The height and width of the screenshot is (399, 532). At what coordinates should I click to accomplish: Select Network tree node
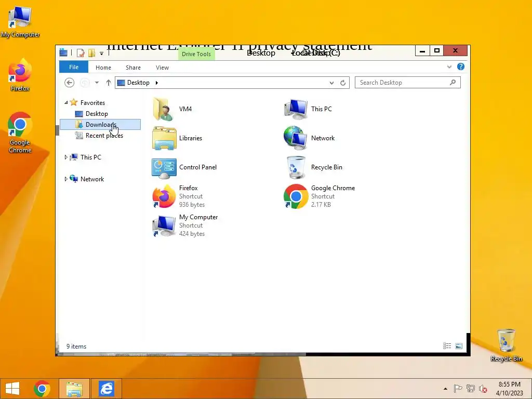[92, 179]
